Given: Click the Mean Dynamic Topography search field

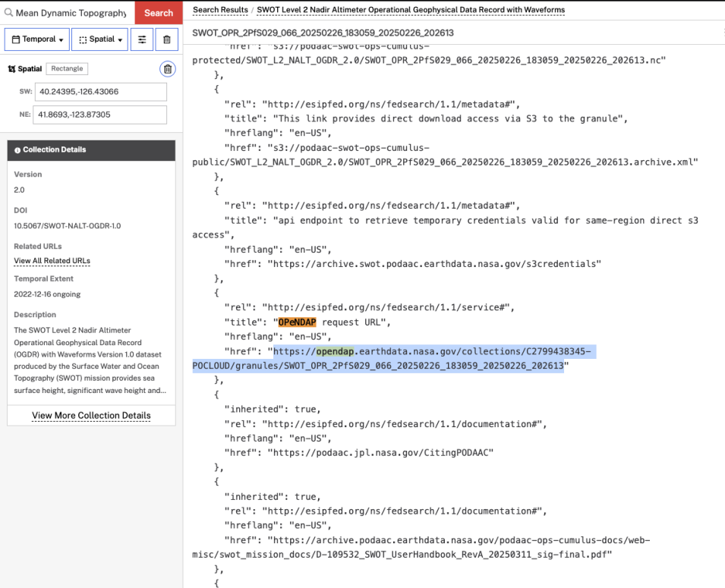Looking at the screenshot, I should 71,13.
